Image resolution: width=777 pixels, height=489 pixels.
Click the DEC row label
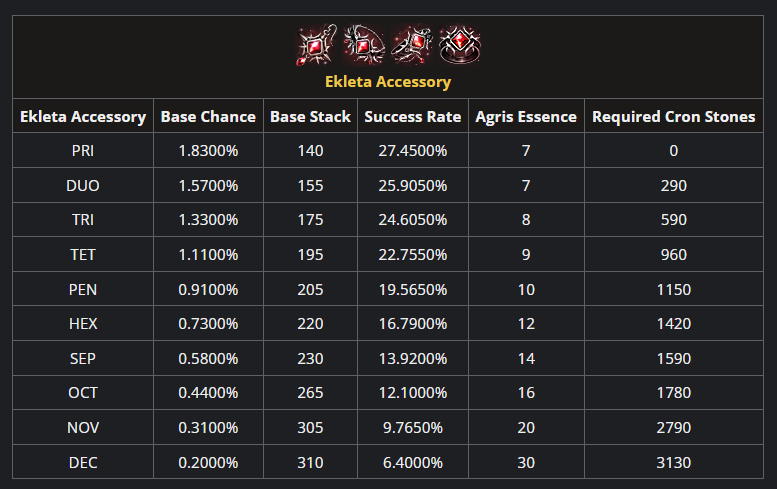pos(83,463)
